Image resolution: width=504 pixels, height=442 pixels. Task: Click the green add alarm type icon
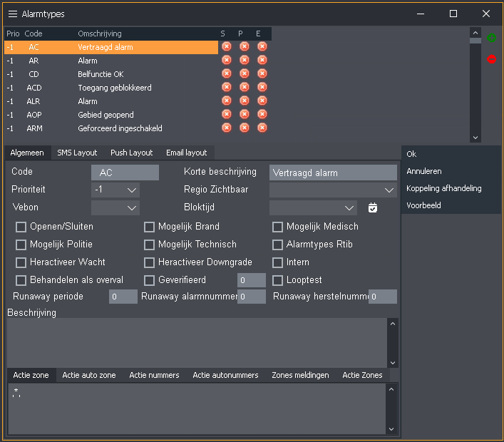[x=491, y=38]
